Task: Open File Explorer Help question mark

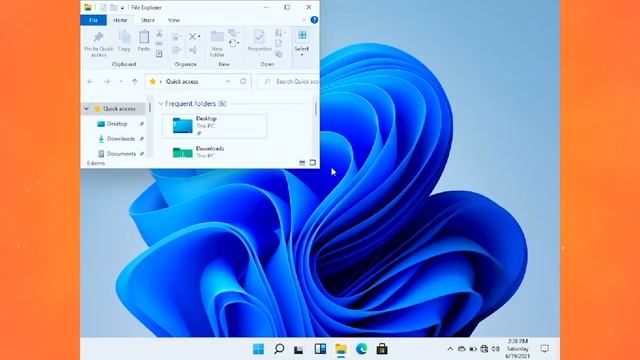Action: [314, 20]
